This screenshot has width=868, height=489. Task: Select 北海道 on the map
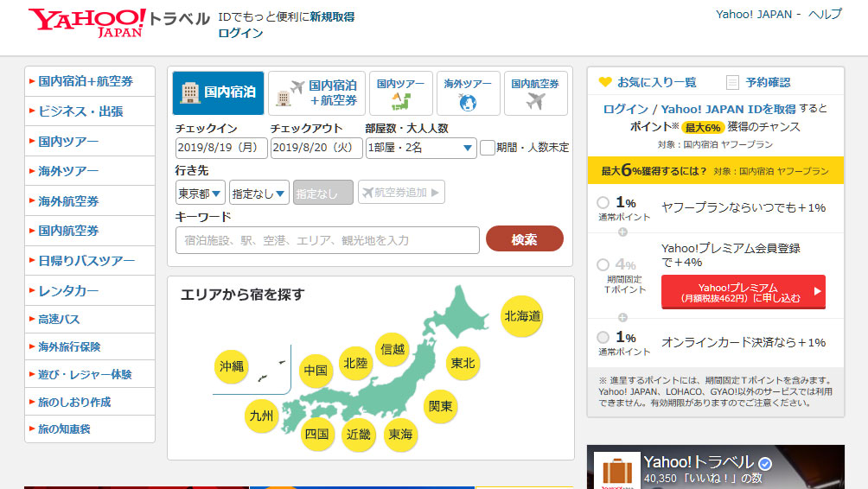tap(521, 316)
